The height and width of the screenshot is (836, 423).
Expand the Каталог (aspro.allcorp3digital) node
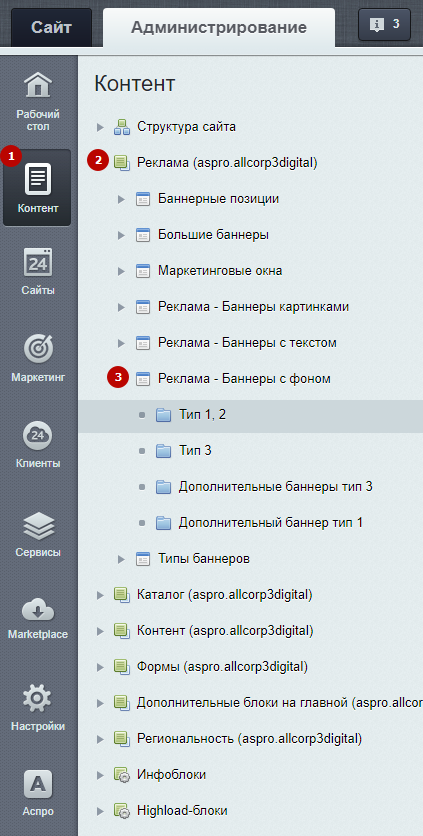[100, 595]
